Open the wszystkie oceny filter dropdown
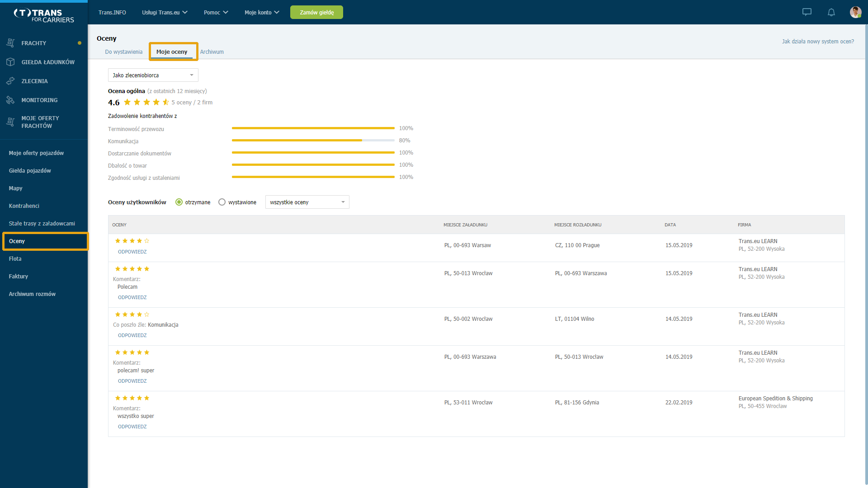This screenshot has height=488, width=868. point(307,202)
